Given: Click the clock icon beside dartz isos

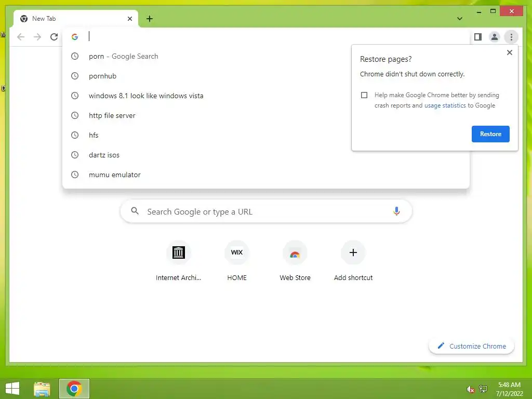Looking at the screenshot, I should 75,155.
